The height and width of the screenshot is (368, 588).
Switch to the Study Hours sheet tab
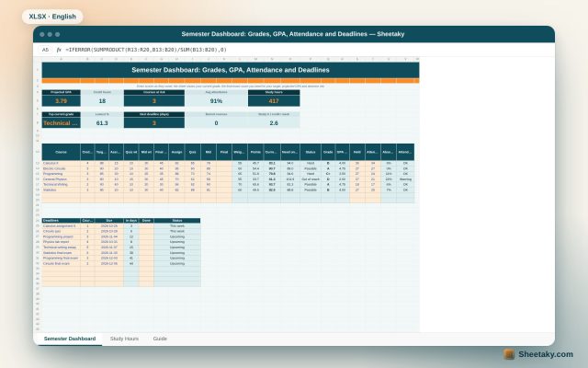tap(124, 339)
